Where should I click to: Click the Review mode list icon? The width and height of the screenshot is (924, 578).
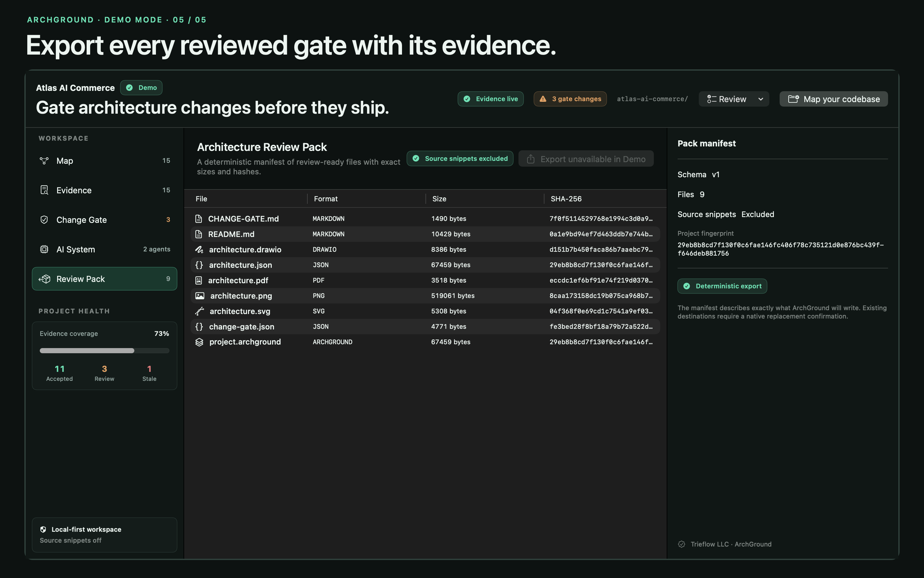point(711,99)
